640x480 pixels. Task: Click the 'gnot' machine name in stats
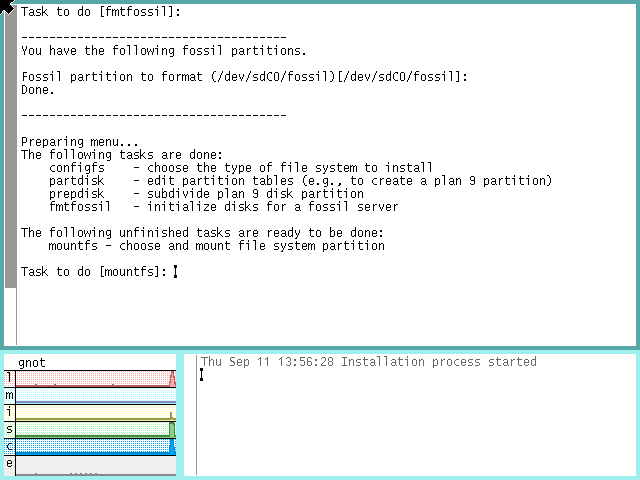point(32,363)
